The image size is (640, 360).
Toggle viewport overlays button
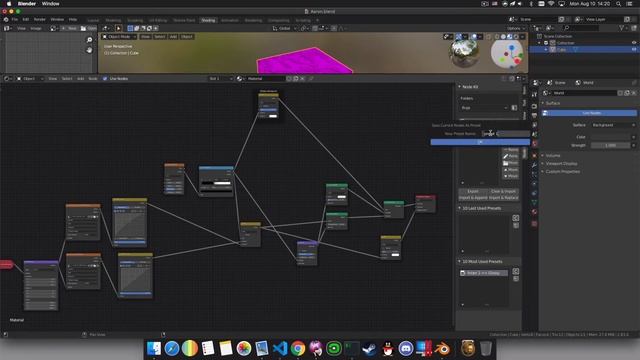[x=474, y=37]
